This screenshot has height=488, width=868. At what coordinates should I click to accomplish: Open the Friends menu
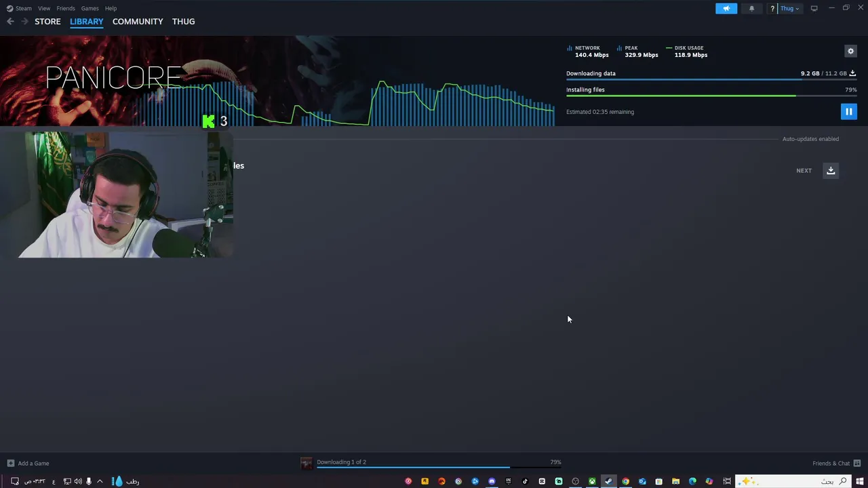tap(66, 8)
